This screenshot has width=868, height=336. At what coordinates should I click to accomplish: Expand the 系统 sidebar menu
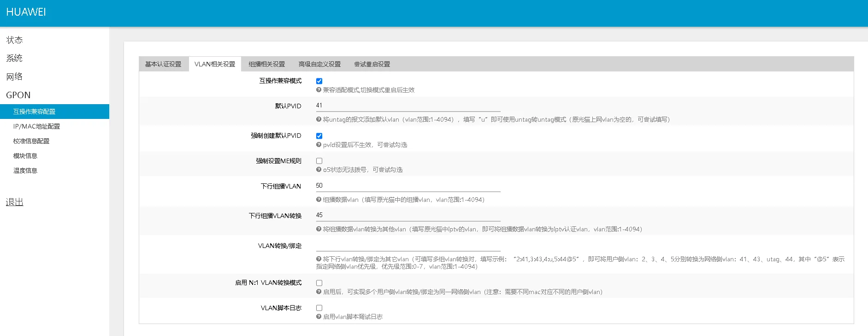coord(14,59)
